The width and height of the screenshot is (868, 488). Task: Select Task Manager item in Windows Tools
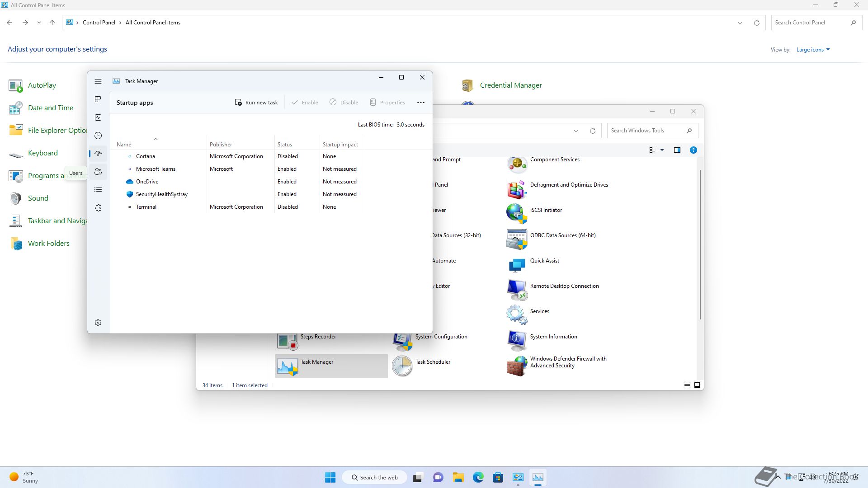point(331,366)
